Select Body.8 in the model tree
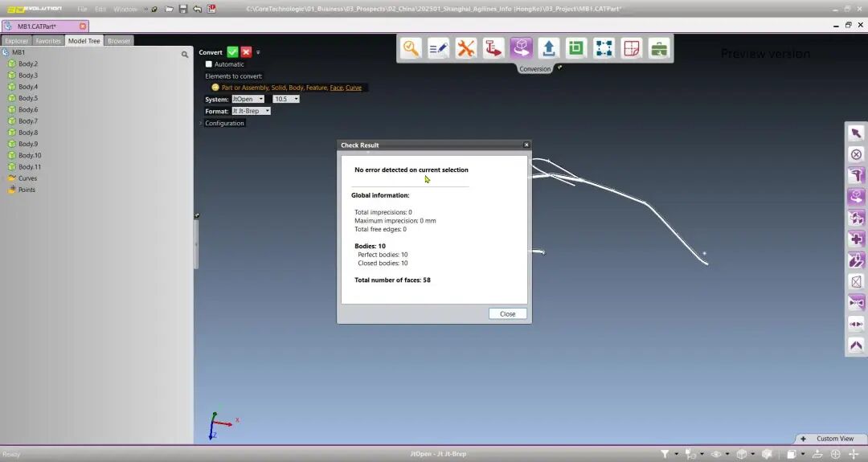The width and height of the screenshot is (868, 462). tap(27, 133)
